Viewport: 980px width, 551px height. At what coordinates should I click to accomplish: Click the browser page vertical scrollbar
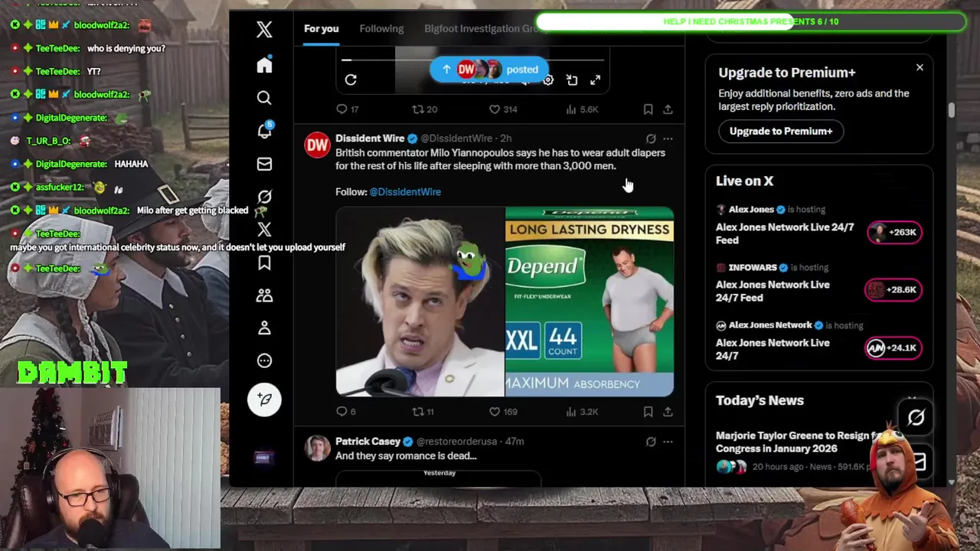point(952,110)
